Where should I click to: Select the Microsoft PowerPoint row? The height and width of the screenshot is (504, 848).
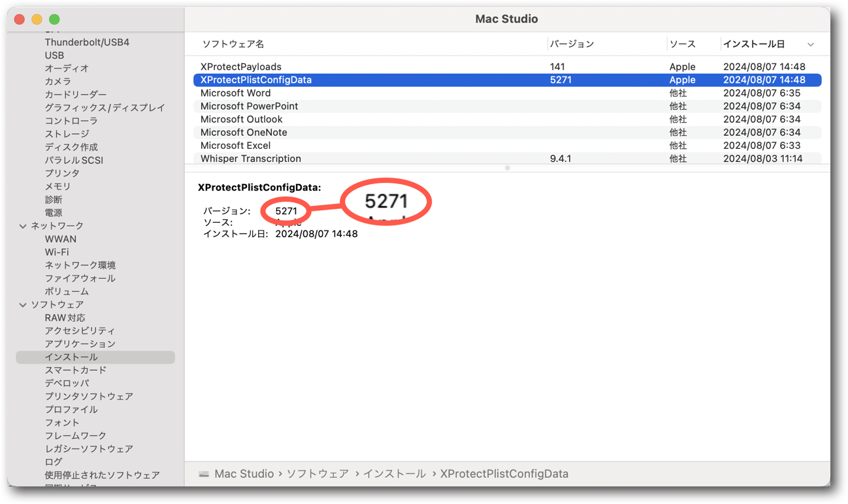(x=507, y=106)
